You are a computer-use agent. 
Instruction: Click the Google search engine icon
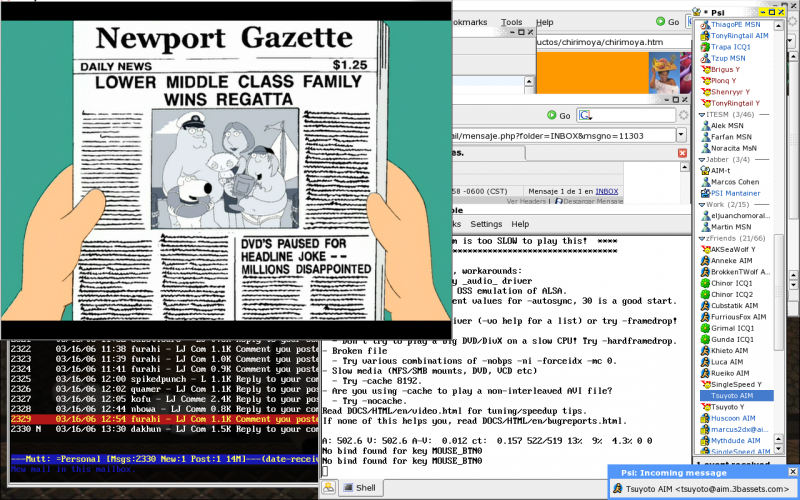click(584, 115)
